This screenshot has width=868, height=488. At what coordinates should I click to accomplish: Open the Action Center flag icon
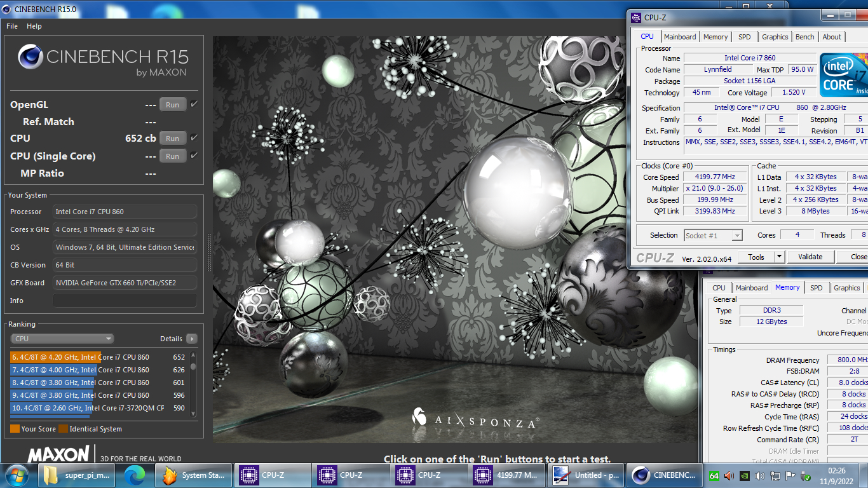pyautogui.click(x=790, y=475)
